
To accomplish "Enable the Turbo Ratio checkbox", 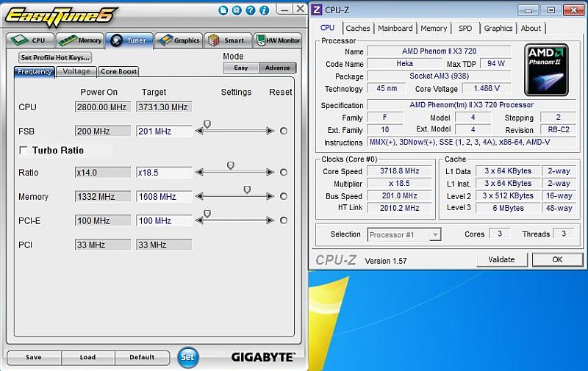I will click(x=24, y=150).
